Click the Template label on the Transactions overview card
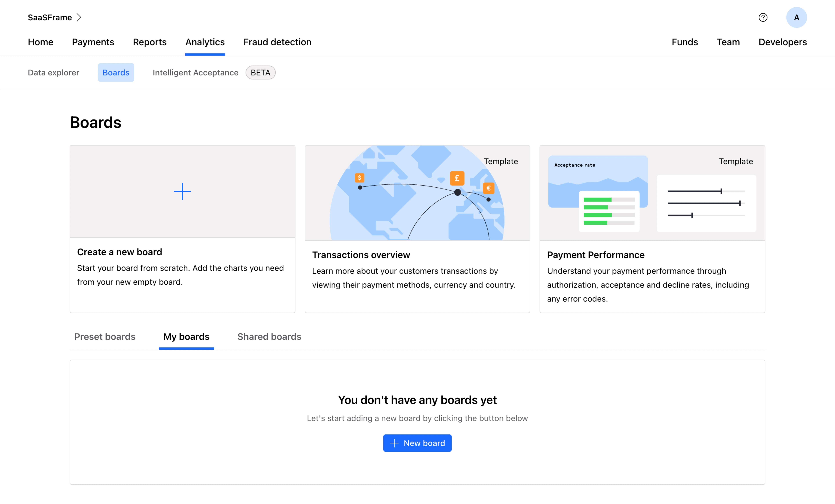This screenshot has width=835, height=504. [501, 161]
